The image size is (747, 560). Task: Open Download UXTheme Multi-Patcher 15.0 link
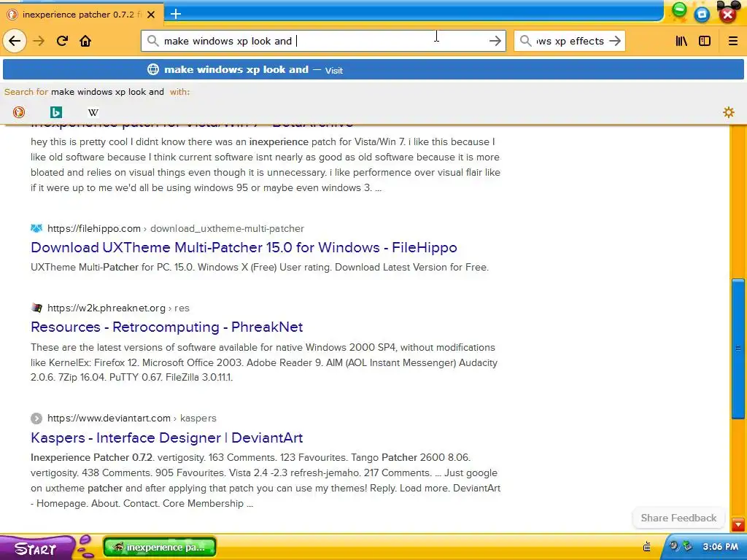coord(244,248)
